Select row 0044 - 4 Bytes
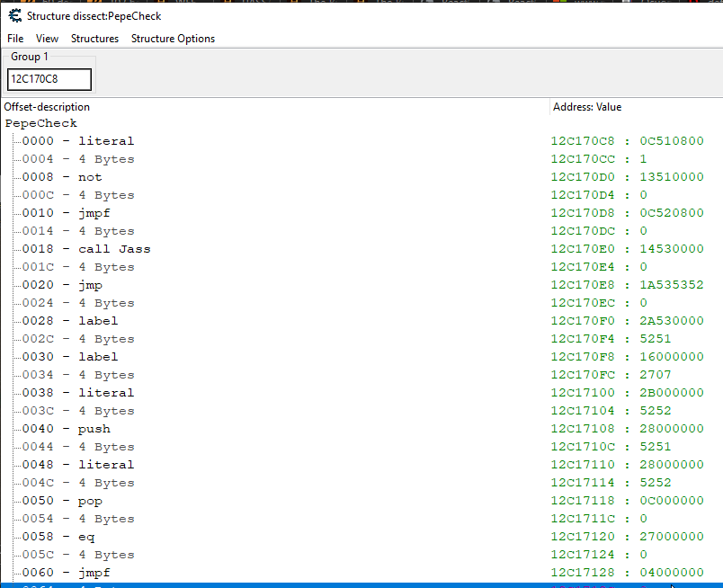This screenshot has height=588, width=723. (x=78, y=447)
